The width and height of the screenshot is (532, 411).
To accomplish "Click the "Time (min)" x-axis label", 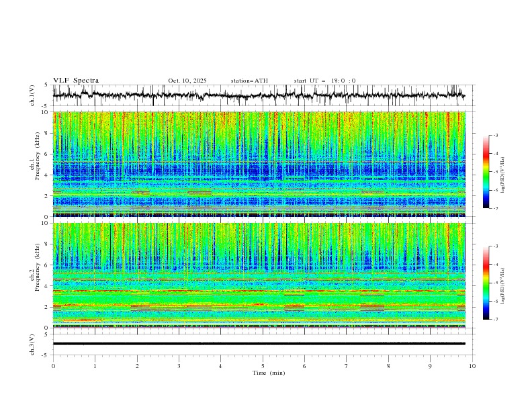I will point(269,373).
